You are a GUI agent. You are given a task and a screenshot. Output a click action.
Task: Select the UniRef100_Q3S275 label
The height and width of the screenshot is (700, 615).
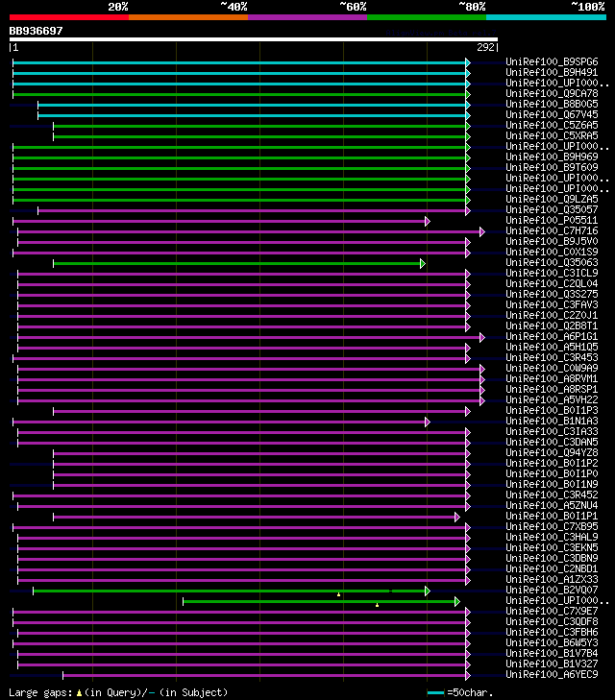pyautogui.click(x=552, y=294)
